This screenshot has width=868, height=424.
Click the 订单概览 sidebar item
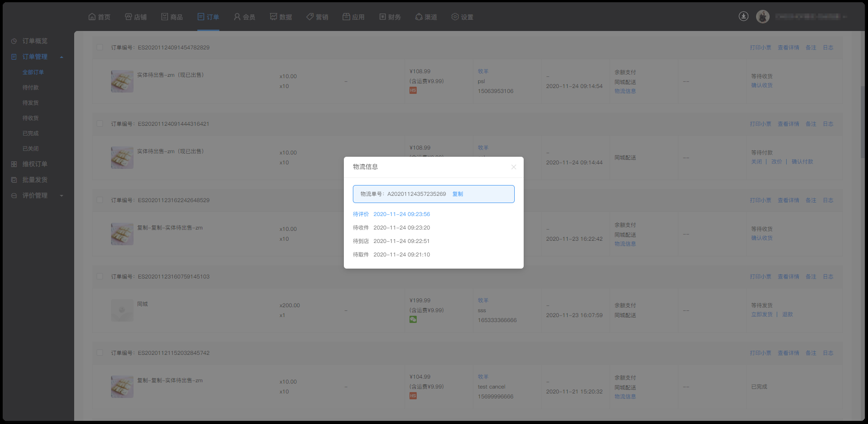pyautogui.click(x=35, y=41)
